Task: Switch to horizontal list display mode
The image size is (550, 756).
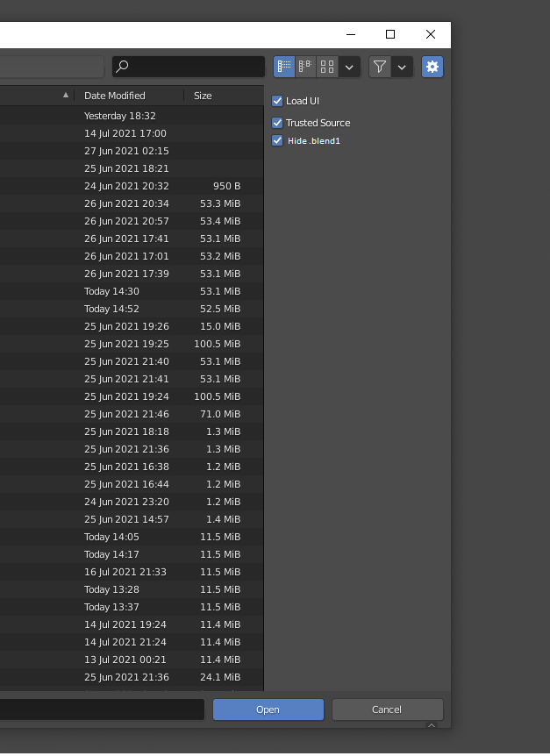Action: pyautogui.click(x=305, y=67)
